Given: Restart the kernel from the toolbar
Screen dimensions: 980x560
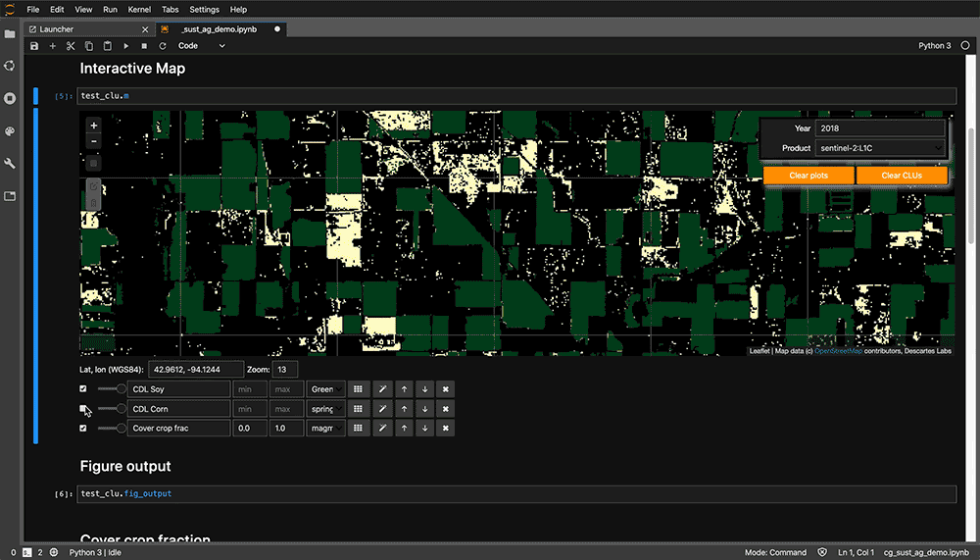Looking at the screenshot, I should click(163, 46).
